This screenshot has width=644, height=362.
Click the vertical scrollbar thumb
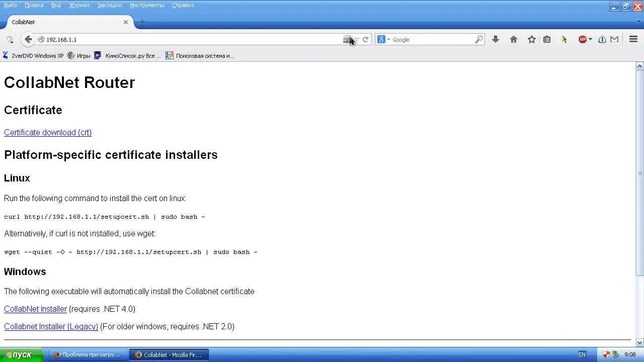[640, 173]
